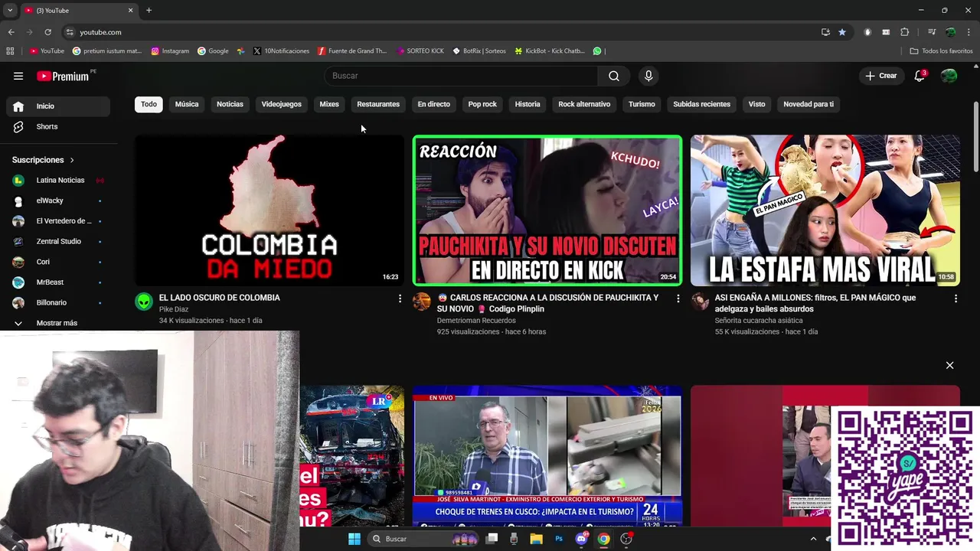Click Pike Diaz alien channel avatar

144,302
